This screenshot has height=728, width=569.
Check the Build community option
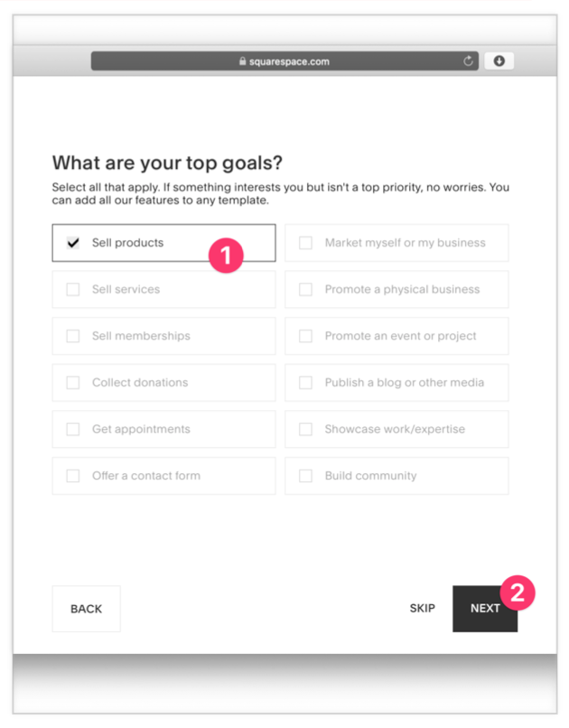pyautogui.click(x=306, y=476)
